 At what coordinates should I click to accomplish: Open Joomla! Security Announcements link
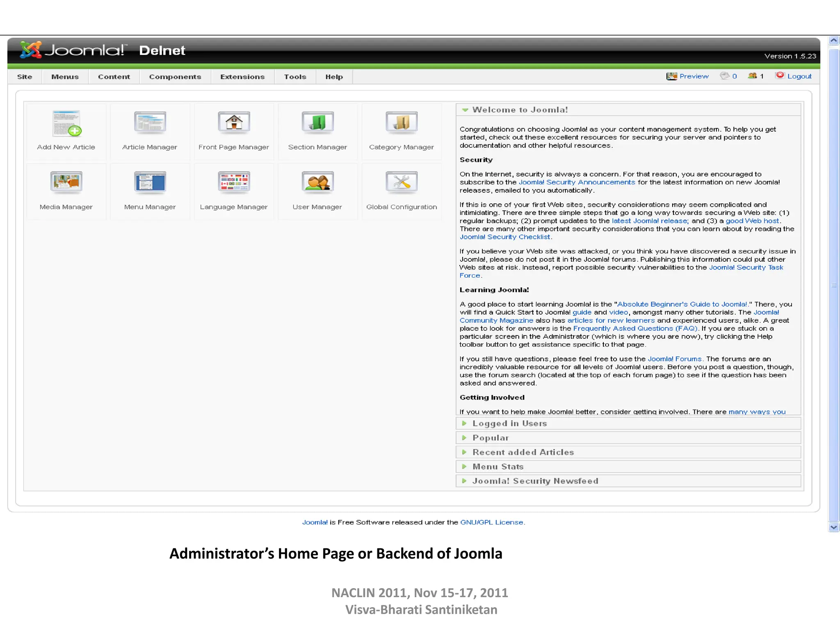[577, 182]
